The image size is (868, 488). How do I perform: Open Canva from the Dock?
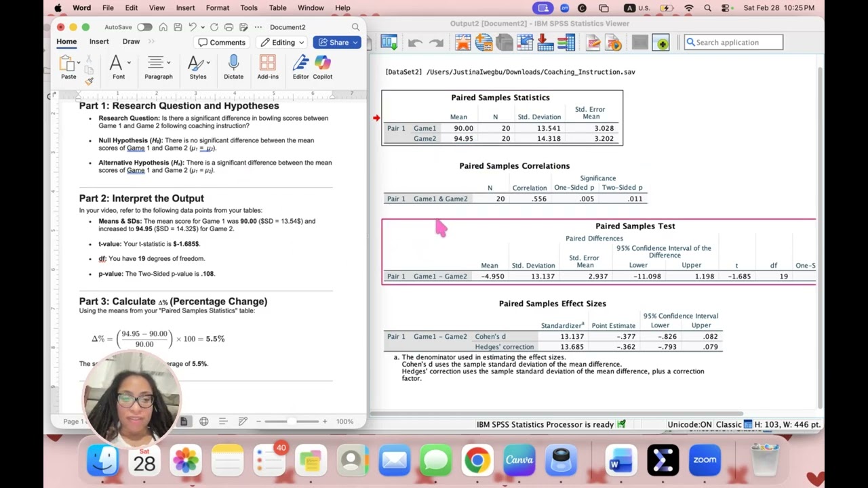click(x=519, y=460)
